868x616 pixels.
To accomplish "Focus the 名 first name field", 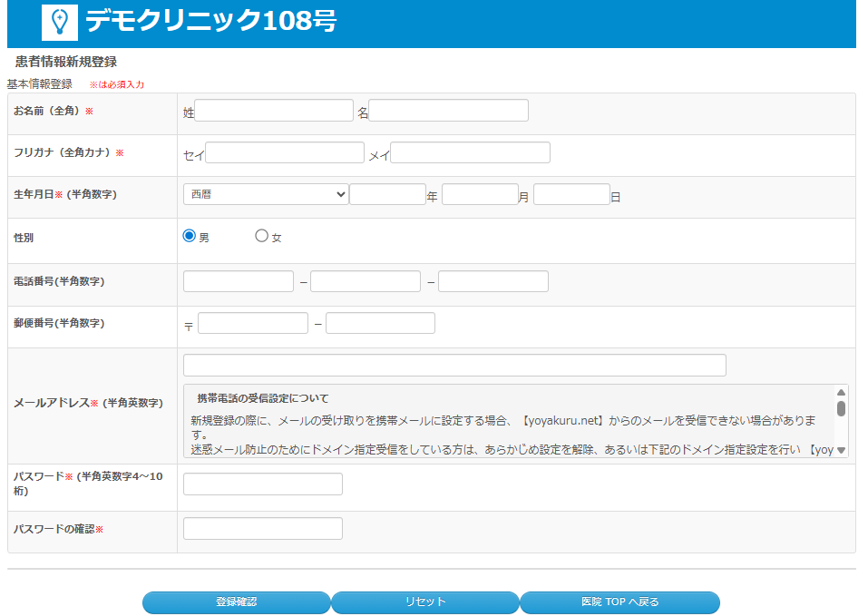I will (x=448, y=111).
